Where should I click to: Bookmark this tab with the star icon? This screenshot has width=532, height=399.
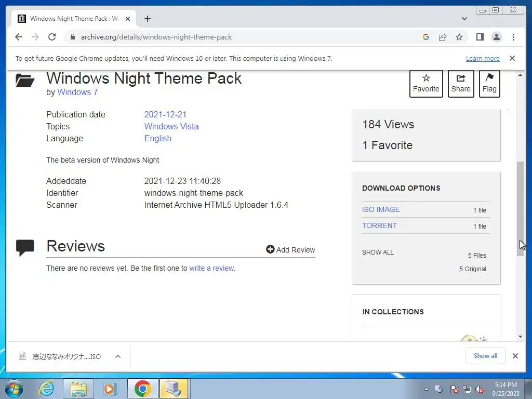[459, 37]
